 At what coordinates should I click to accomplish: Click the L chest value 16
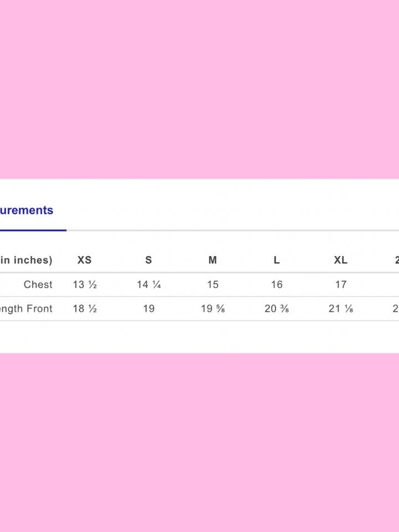[277, 284]
